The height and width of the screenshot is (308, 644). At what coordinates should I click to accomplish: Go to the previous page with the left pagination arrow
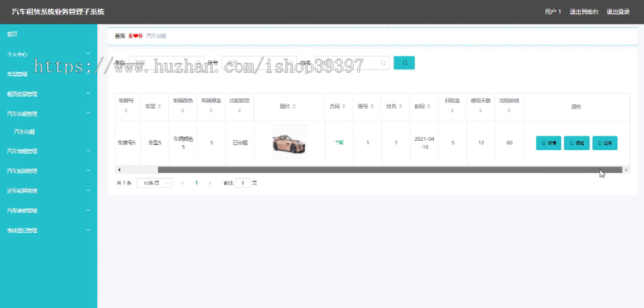coord(182,183)
